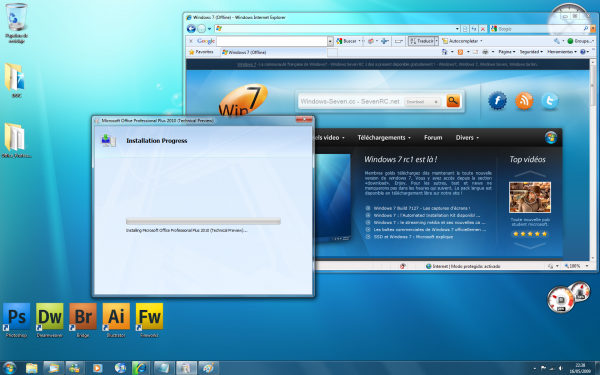Open the Dreamweaver desktop shortcut
The image size is (600, 375).
[50, 320]
